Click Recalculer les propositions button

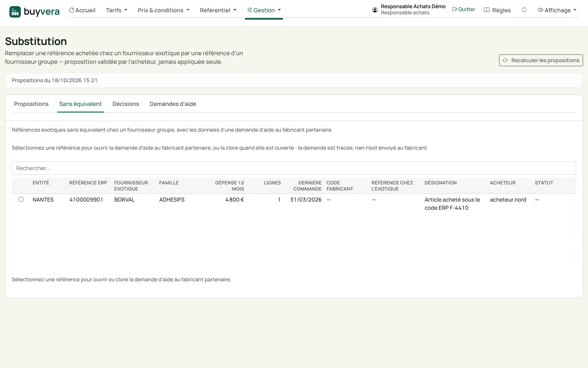click(541, 60)
